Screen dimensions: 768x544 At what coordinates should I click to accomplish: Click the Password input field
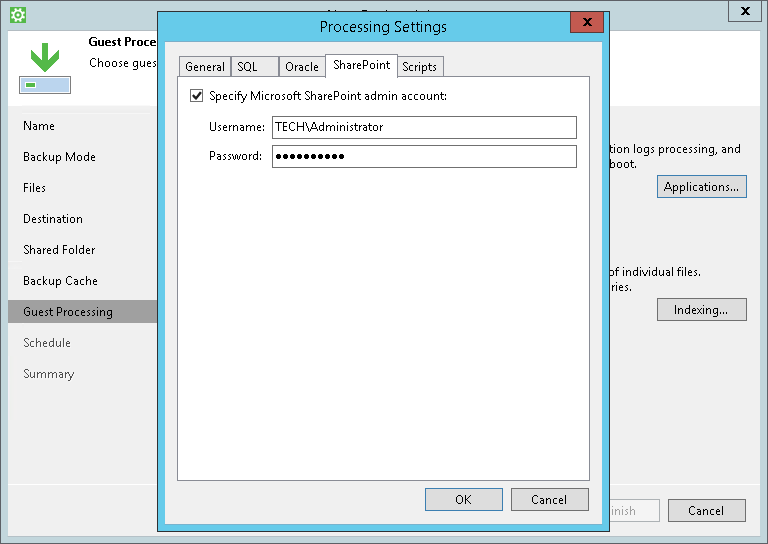424,156
